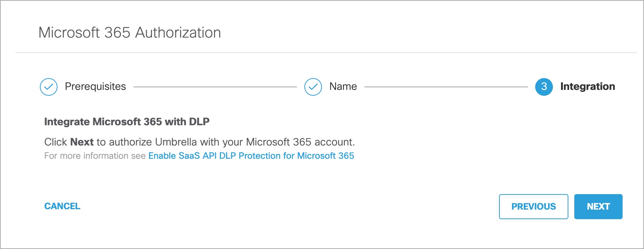644x249 pixels.
Task: Select the Name step label
Action: pyautogui.click(x=343, y=87)
